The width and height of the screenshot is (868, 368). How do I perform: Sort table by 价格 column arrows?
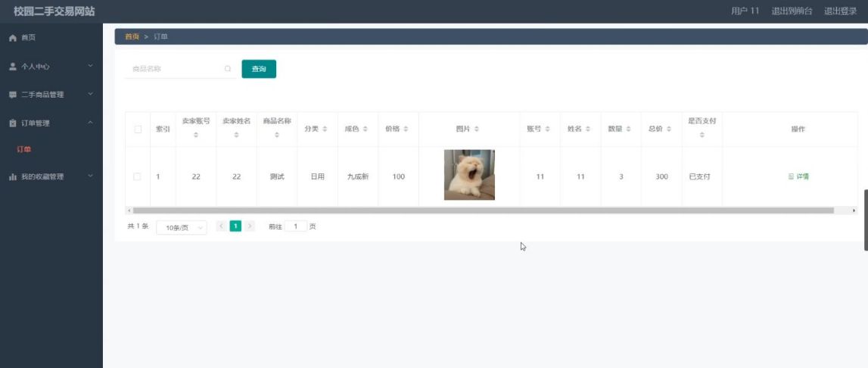click(x=406, y=129)
